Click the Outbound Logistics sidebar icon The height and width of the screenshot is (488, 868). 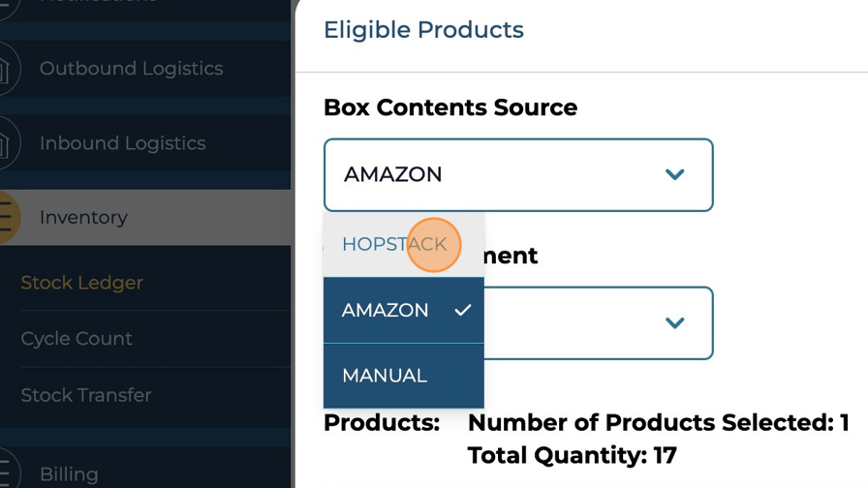(6, 69)
